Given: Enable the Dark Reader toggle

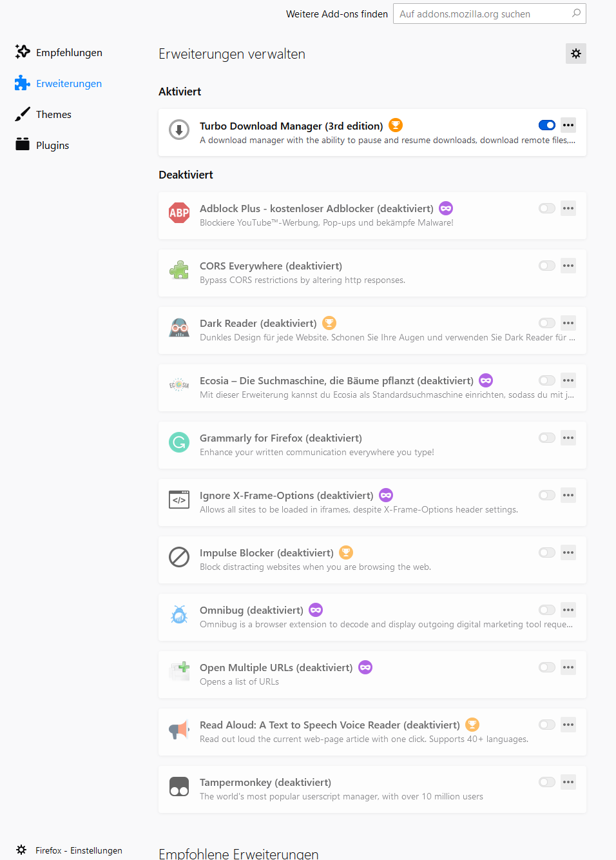Looking at the screenshot, I should [546, 323].
